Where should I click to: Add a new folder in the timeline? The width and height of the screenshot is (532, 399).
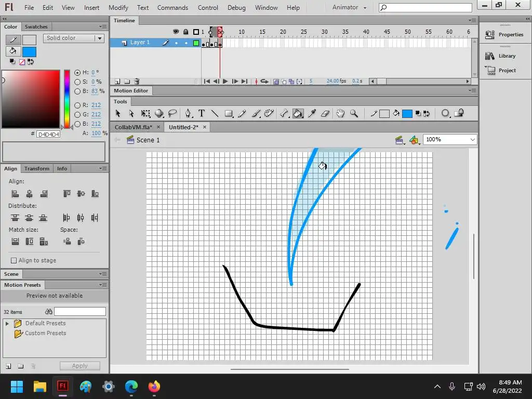(127, 82)
